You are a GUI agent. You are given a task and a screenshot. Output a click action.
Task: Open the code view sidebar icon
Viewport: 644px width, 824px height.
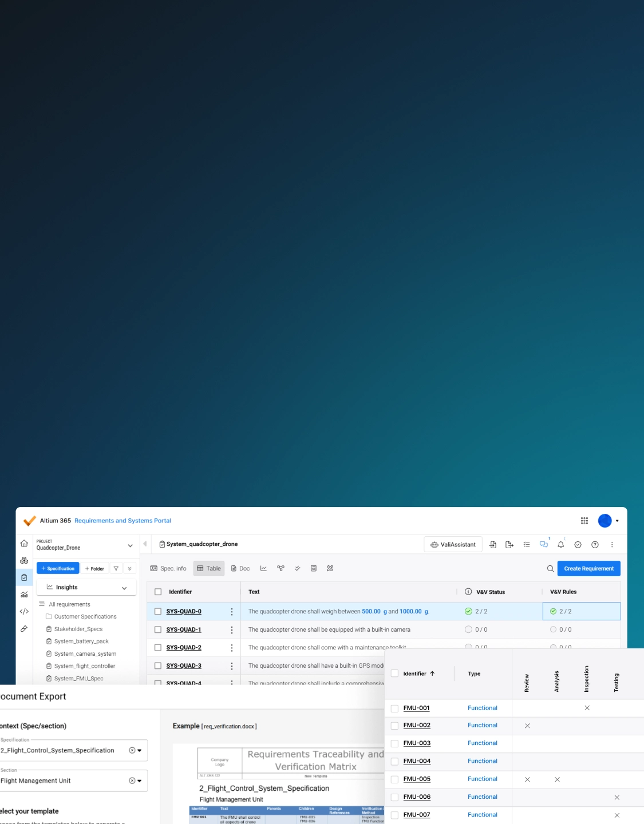click(24, 612)
